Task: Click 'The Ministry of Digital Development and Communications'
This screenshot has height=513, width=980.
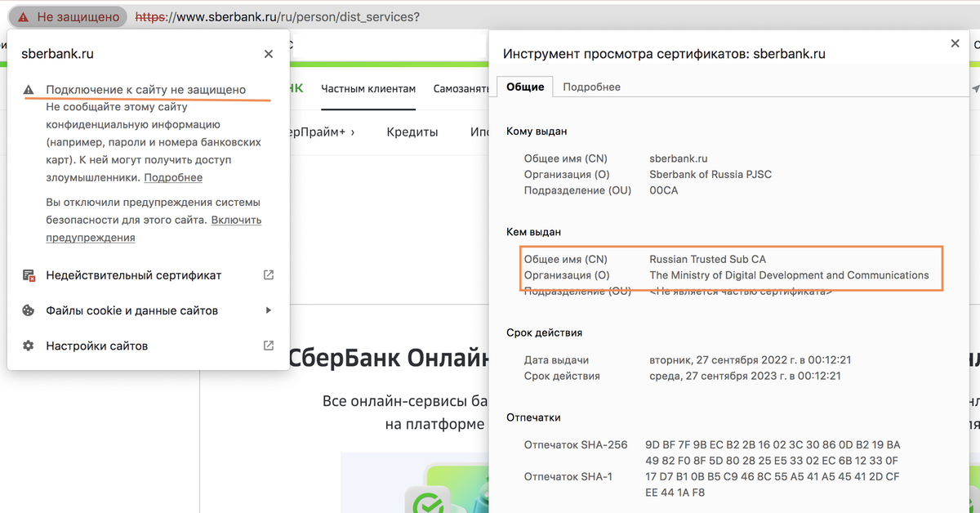Action: [789, 275]
